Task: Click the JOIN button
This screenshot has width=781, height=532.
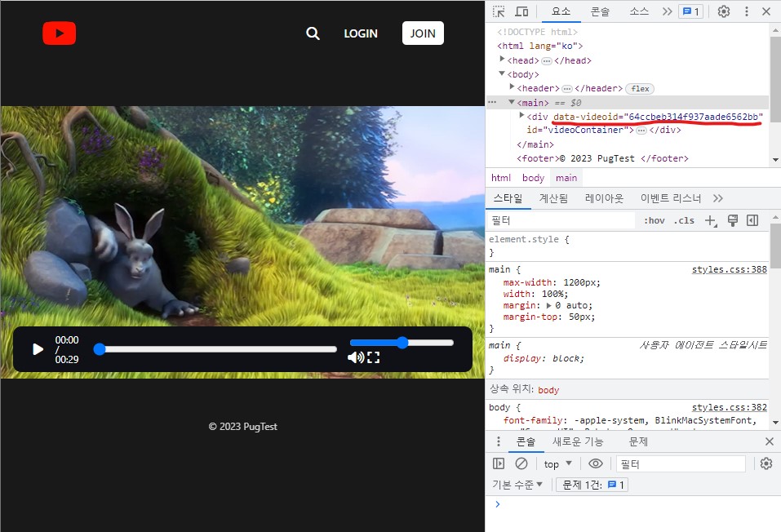Action: (x=423, y=33)
